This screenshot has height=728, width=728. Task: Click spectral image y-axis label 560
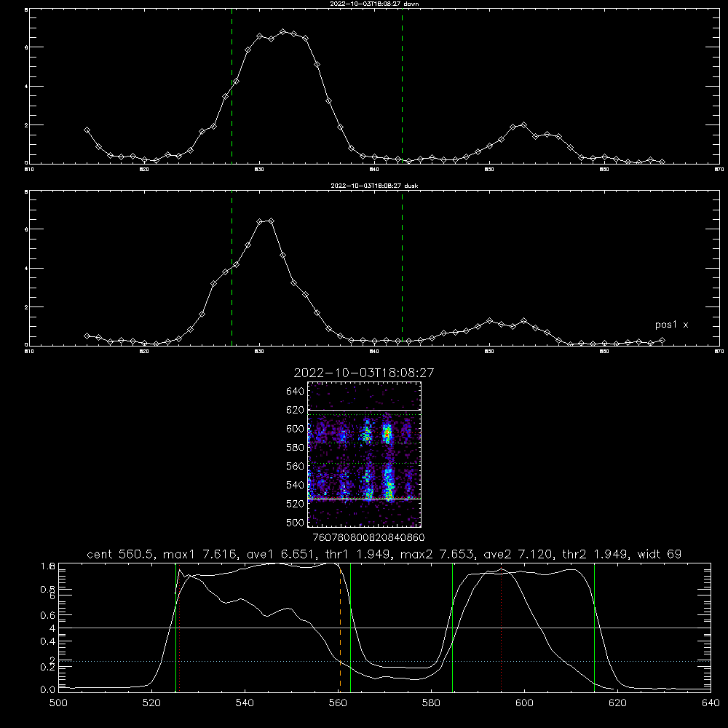click(x=296, y=466)
